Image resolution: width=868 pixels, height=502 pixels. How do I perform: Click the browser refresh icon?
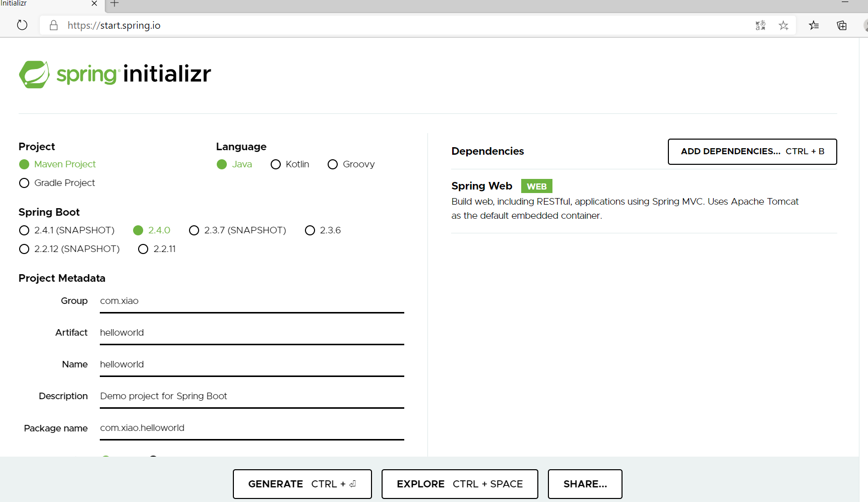pyautogui.click(x=22, y=25)
